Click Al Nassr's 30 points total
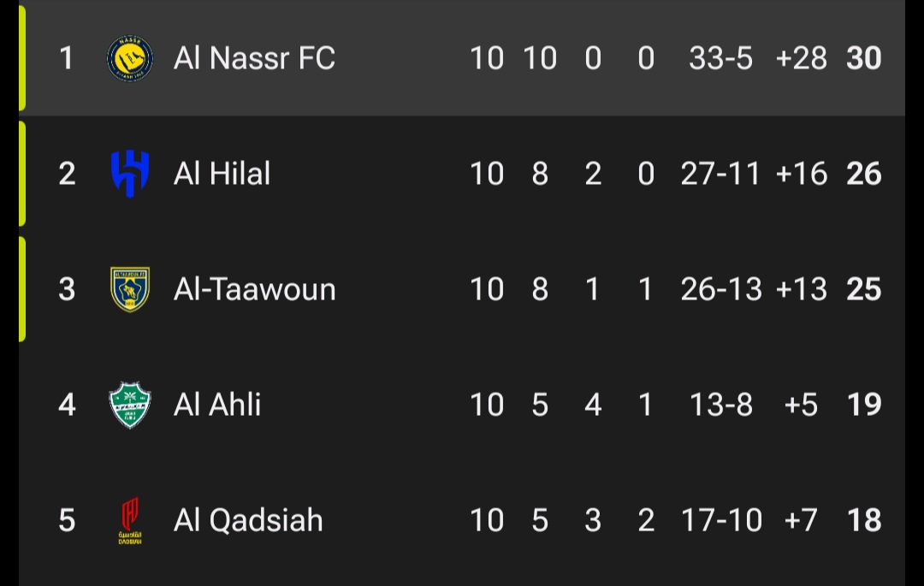 point(863,58)
